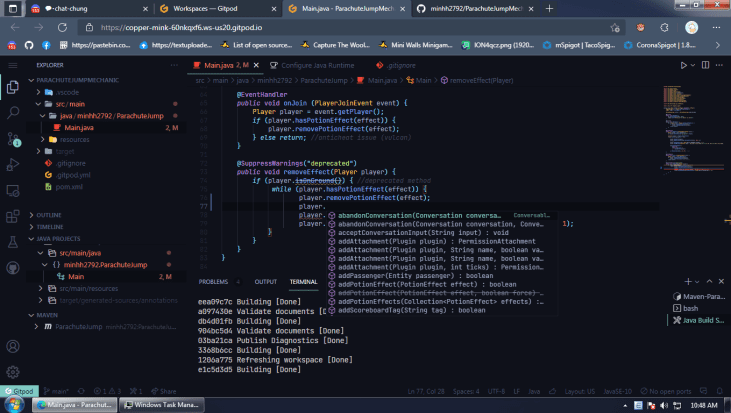Click the Split Editor icon

coord(703,65)
